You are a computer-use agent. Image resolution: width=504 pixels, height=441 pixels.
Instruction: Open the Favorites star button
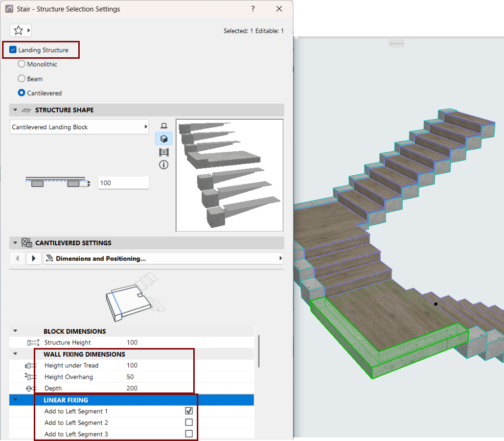18,31
